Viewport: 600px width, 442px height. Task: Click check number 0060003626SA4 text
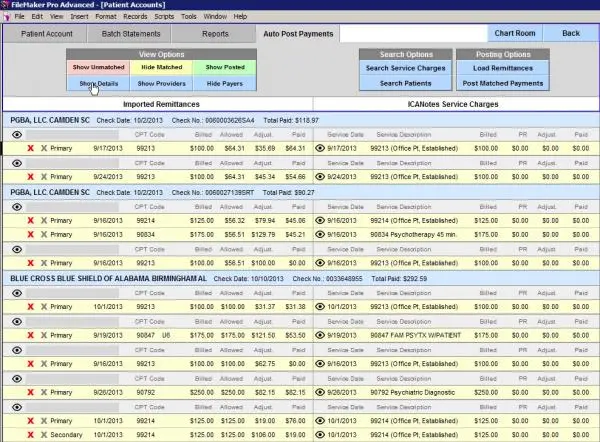(x=230, y=121)
